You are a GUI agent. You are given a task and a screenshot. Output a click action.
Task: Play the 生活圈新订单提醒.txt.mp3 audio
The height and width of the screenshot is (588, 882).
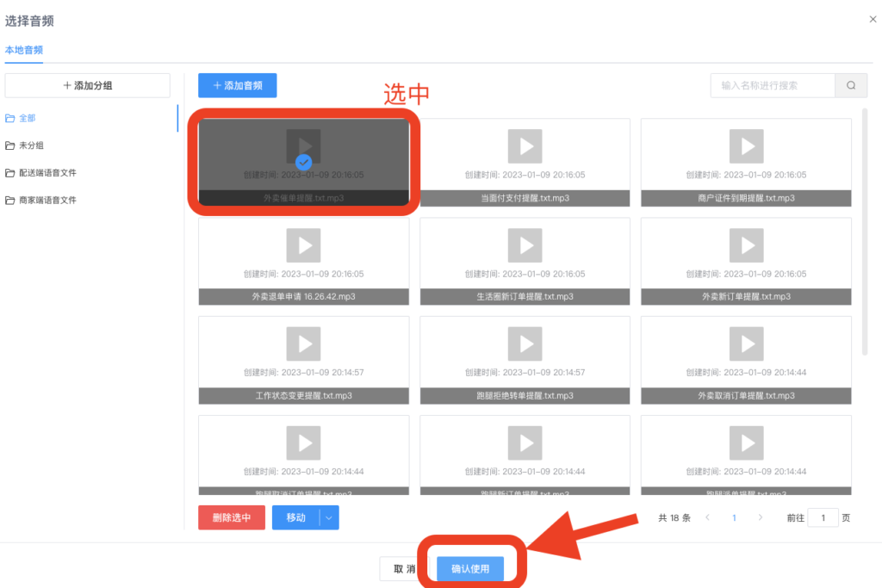(525, 245)
